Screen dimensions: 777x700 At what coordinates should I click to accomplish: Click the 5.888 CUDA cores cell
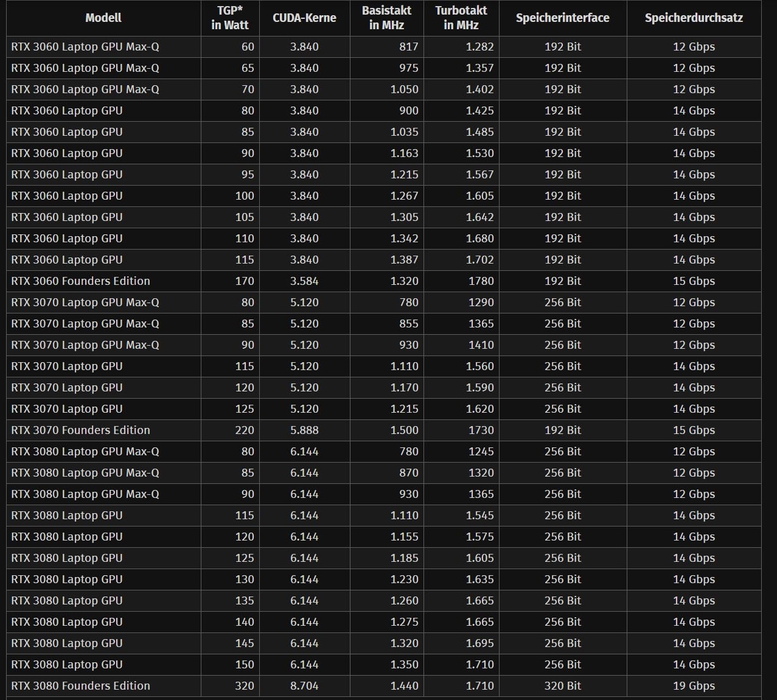(304, 430)
